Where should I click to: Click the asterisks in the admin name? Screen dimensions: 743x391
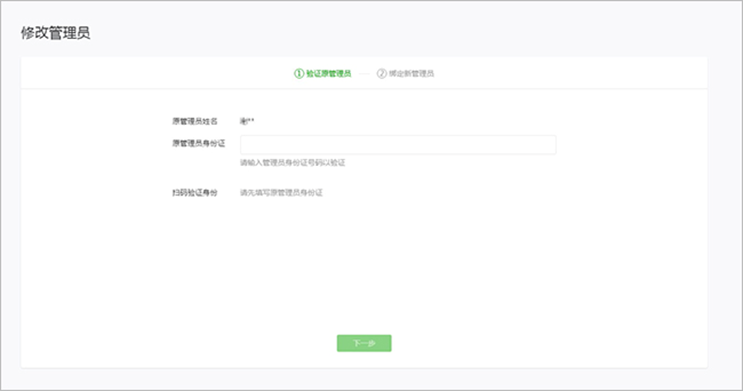(x=250, y=120)
